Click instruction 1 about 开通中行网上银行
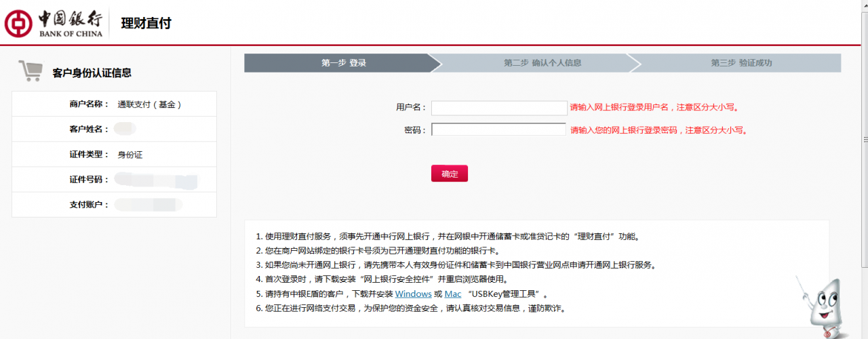 pos(448,237)
